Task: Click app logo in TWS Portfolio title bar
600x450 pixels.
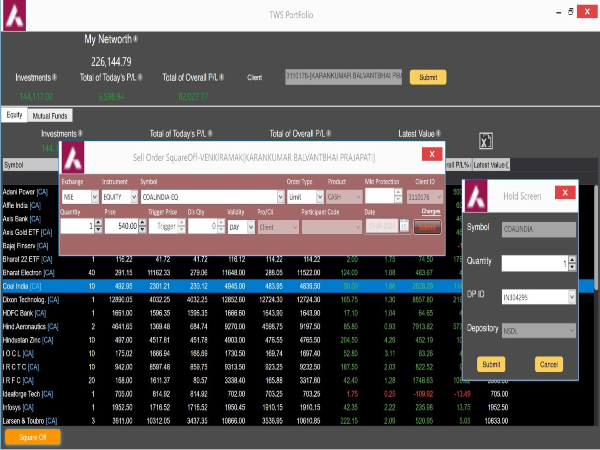Action: [15, 15]
